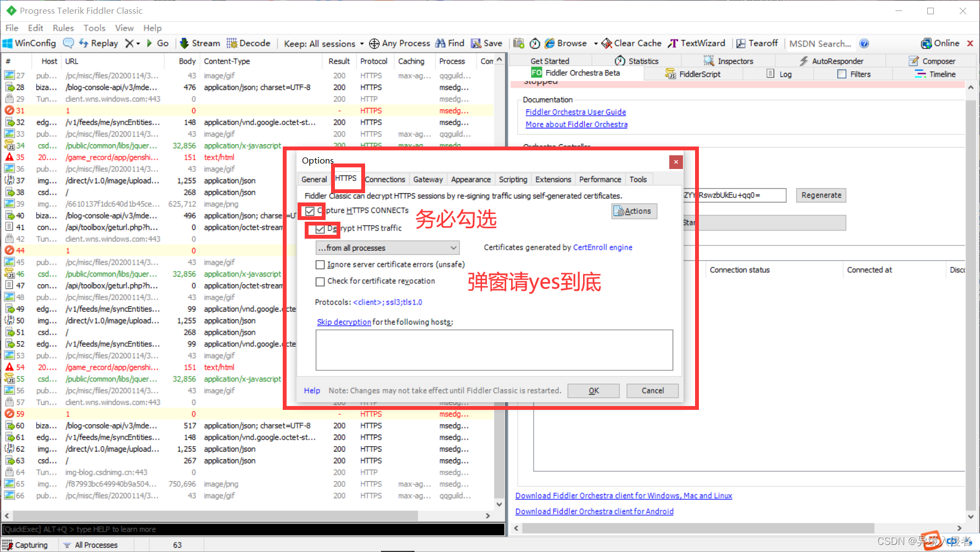This screenshot has height=552, width=980.
Task: Toggle Stream mode
Action: tap(200, 43)
